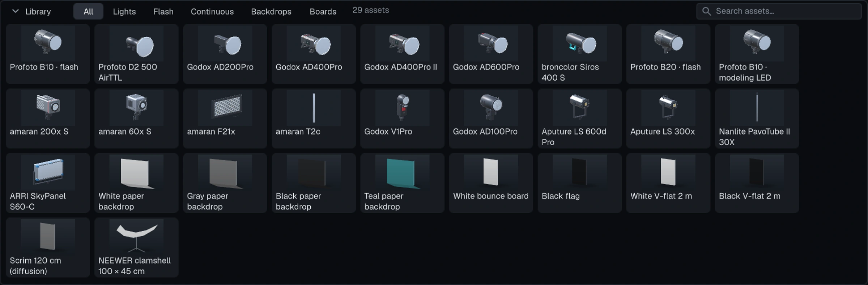868x285 pixels.
Task: Pick the NEEWER clamshell 100 × 45 cm
Action: [x=136, y=247]
